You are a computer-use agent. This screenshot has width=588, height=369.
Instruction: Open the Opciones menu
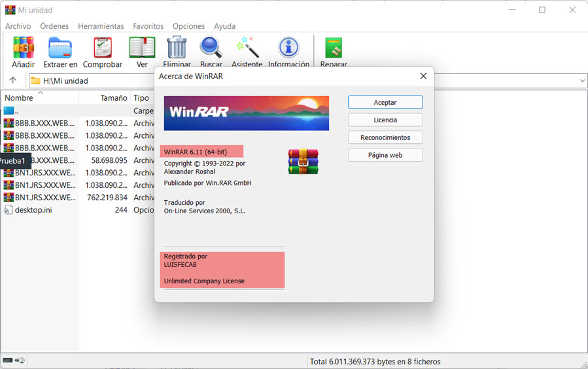coord(188,26)
